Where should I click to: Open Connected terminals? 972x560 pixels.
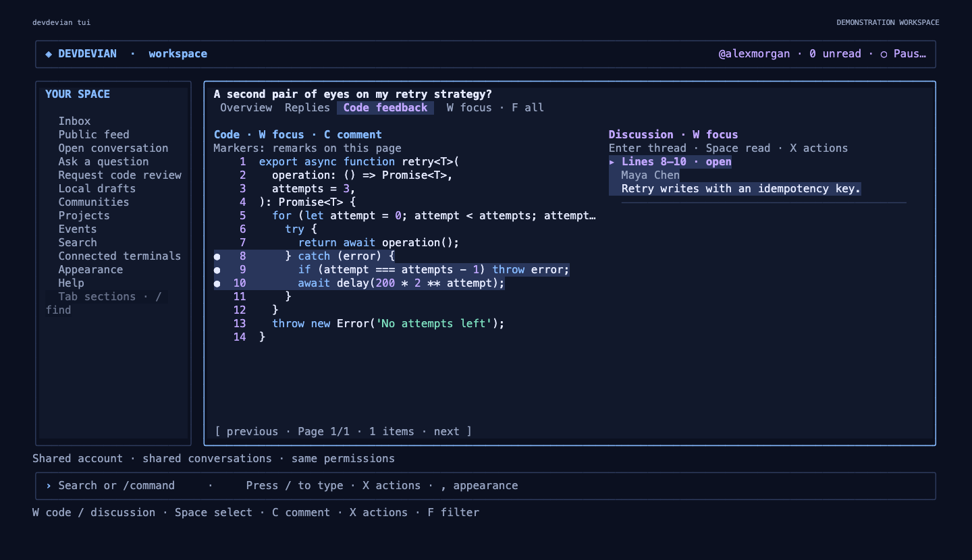pyautogui.click(x=119, y=256)
